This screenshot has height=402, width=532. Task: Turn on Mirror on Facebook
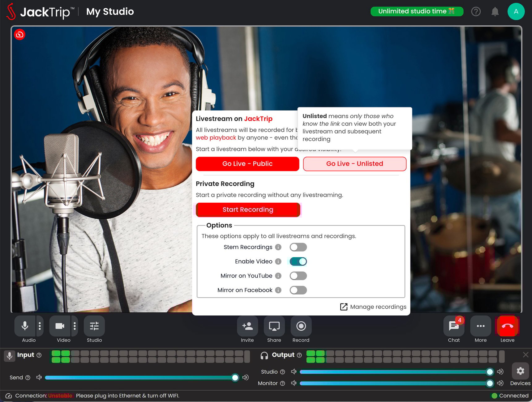coord(298,290)
